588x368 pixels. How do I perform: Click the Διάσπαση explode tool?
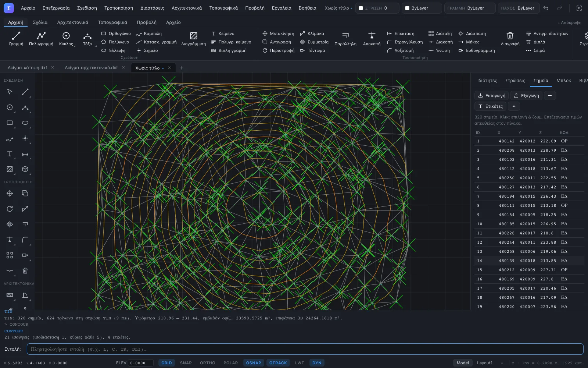(x=472, y=33)
